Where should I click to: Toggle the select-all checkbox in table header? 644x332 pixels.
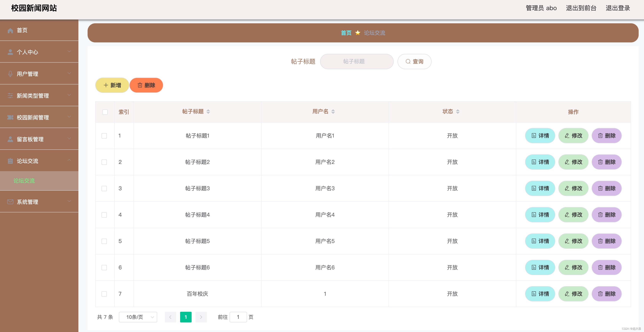pyautogui.click(x=105, y=112)
